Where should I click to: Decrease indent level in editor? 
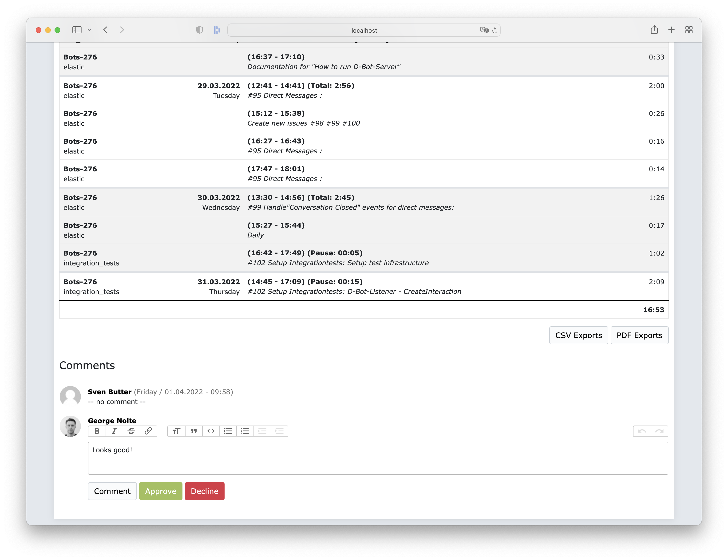(x=262, y=431)
